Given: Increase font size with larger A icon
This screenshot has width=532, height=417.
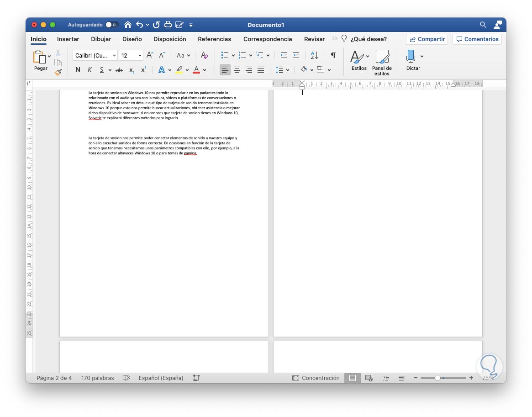Looking at the screenshot, I should click(150, 55).
